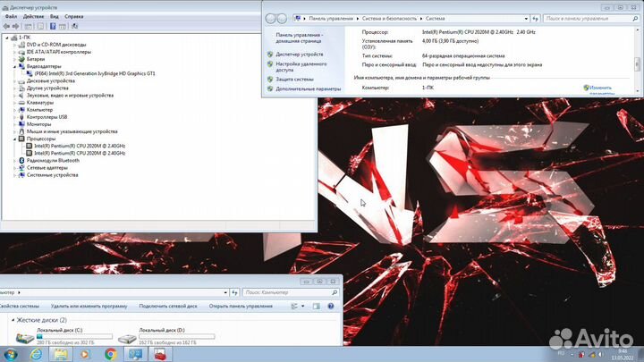
Task: Open the Windows Start orb
Action: coord(12,354)
